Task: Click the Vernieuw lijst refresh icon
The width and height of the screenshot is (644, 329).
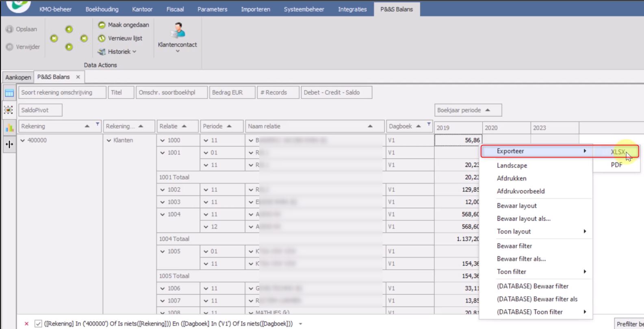Action: click(102, 39)
